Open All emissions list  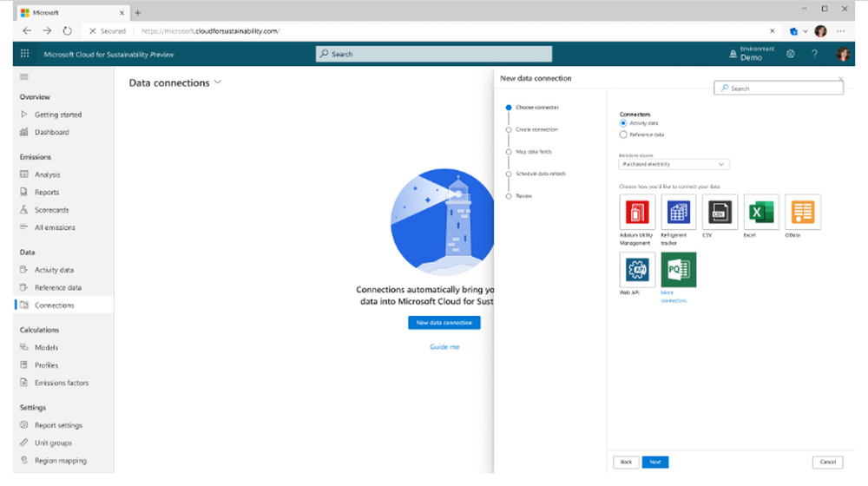pos(55,227)
